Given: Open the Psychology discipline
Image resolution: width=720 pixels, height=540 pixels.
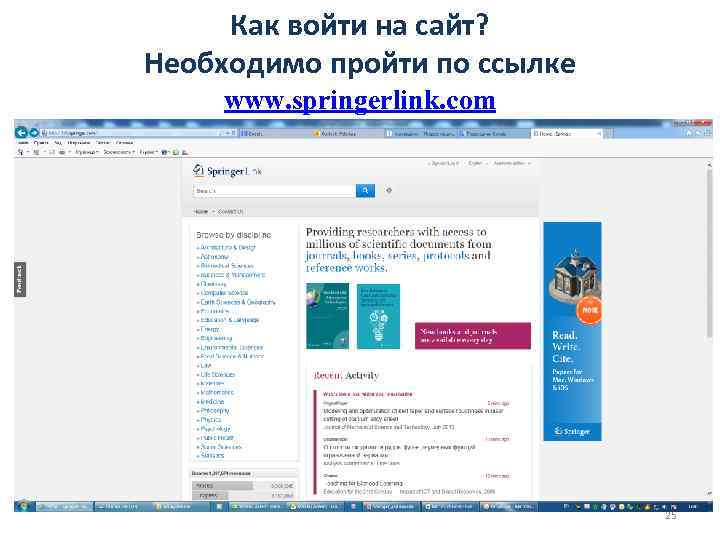Looking at the screenshot, I should pyautogui.click(x=215, y=429).
